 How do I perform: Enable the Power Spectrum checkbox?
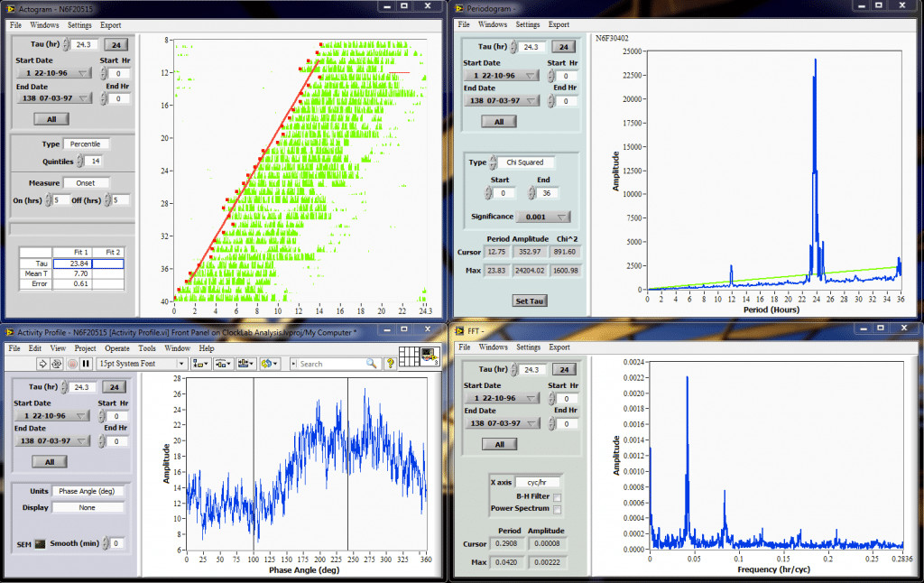tap(558, 509)
